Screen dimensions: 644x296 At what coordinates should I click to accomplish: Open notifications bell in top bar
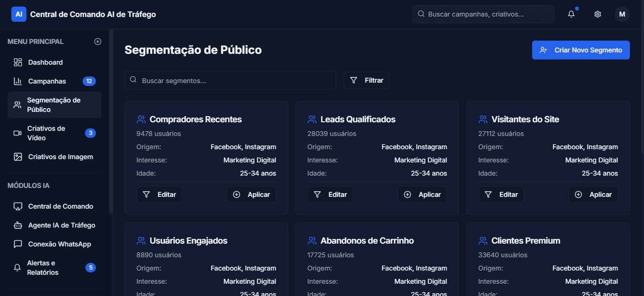coord(571,14)
